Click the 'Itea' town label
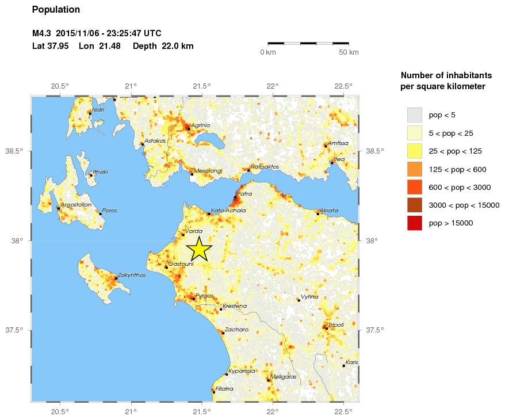The width and height of the screenshot is (505, 420). coord(339,159)
